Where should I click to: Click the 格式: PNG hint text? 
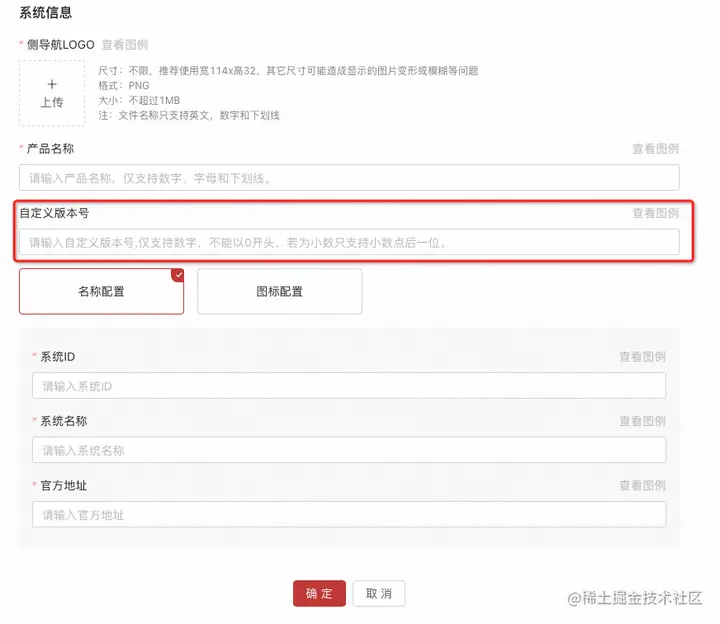[124, 85]
